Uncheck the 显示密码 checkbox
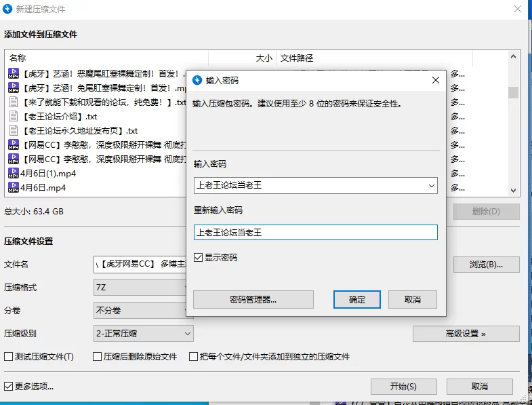 [199, 258]
